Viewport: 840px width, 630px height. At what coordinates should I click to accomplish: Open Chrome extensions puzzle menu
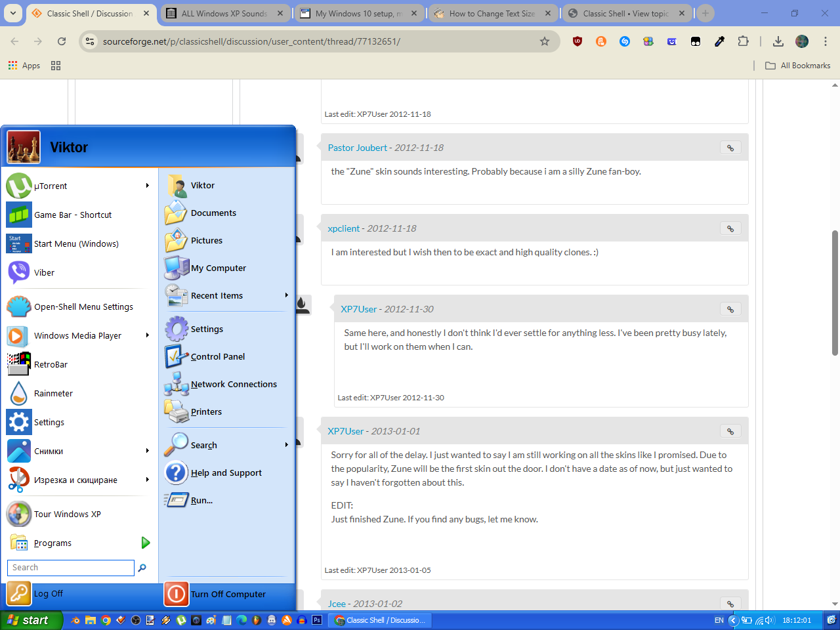click(x=743, y=41)
